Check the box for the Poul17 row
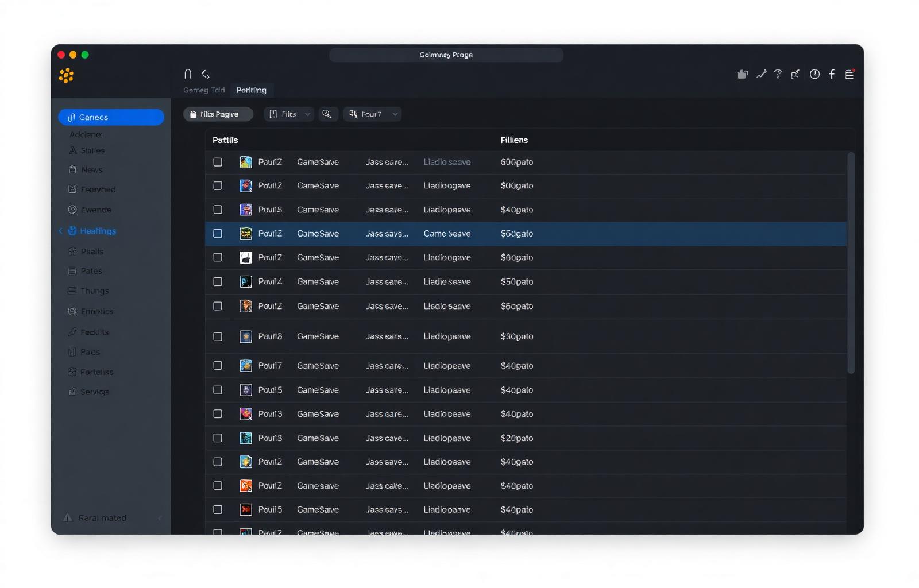The height and width of the screenshot is (588, 919). [218, 365]
